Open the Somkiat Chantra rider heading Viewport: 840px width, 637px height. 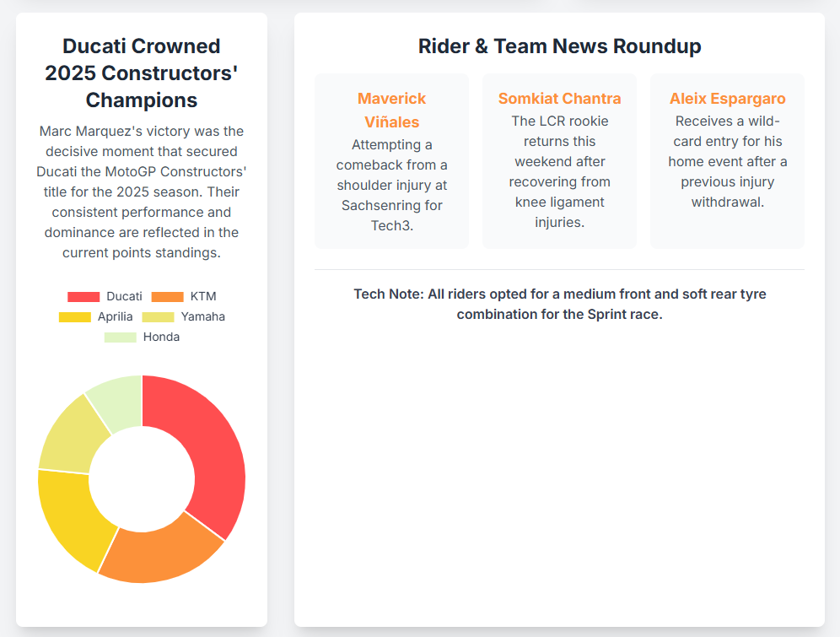[x=559, y=99]
